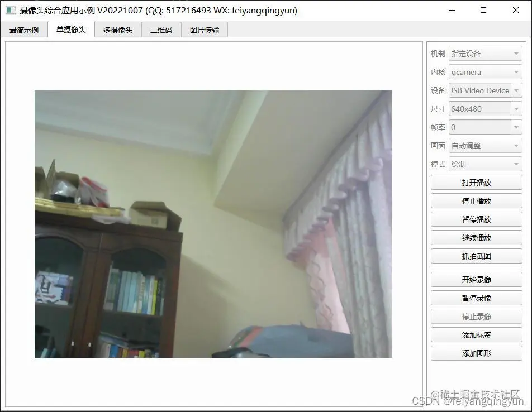Click 暂停播放 to pause playback
The image size is (532, 412).
coord(476,219)
